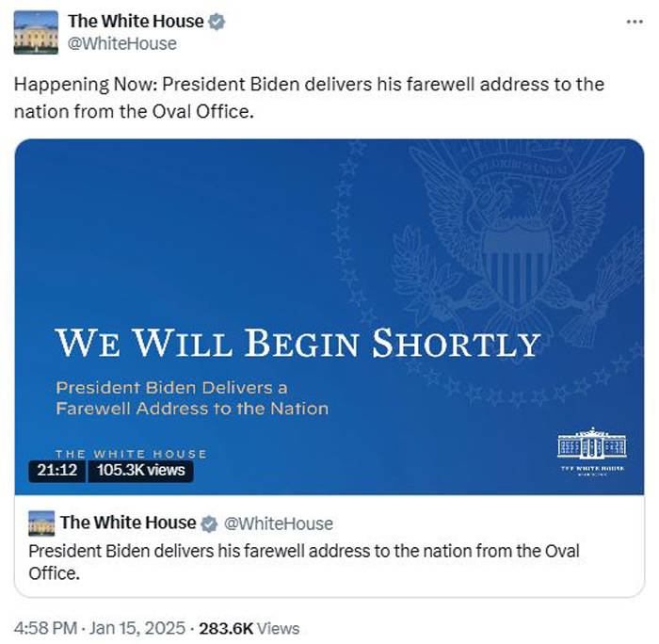Click the gold 'President Biden Delivers a Farewell Address' subtitle
Image resolution: width=659 pixels, height=644 pixels.
(x=192, y=397)
